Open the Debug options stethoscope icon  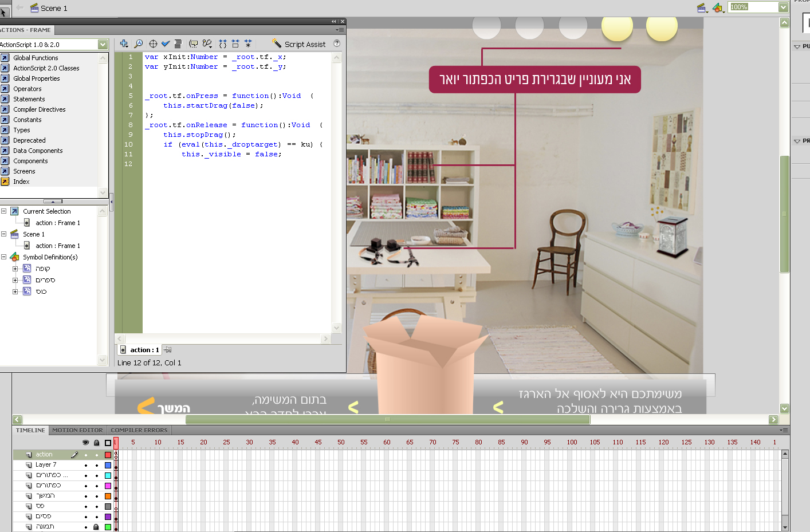click(207, 44)
